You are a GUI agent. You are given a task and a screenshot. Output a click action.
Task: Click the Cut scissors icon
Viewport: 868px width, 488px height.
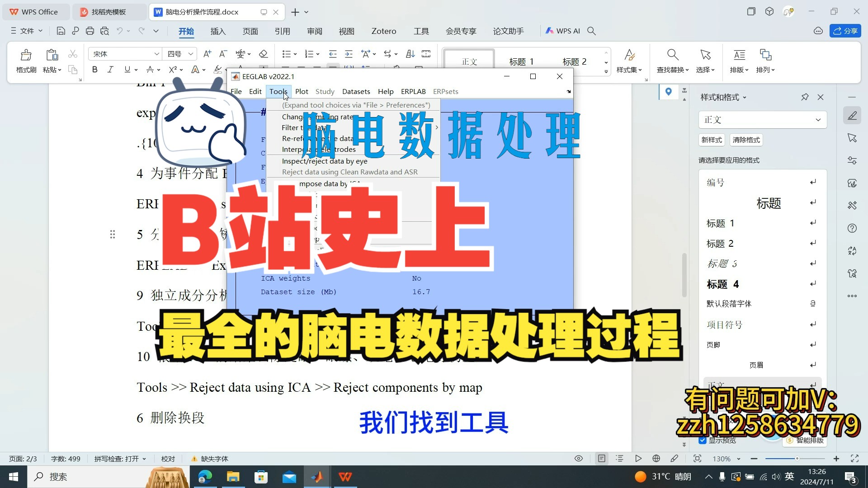[73, 54]
